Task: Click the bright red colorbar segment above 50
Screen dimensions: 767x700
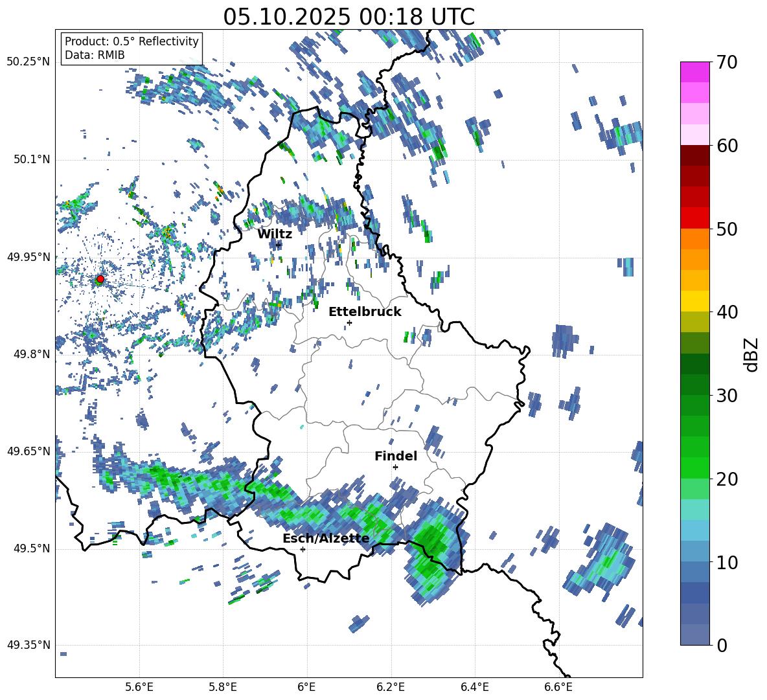Action: click(x=694, y=218)
